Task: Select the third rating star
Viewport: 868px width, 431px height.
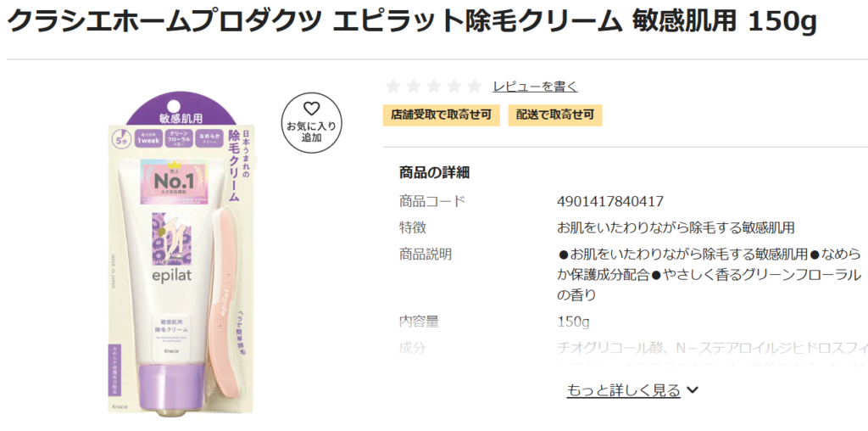Action: click(433, 87)
